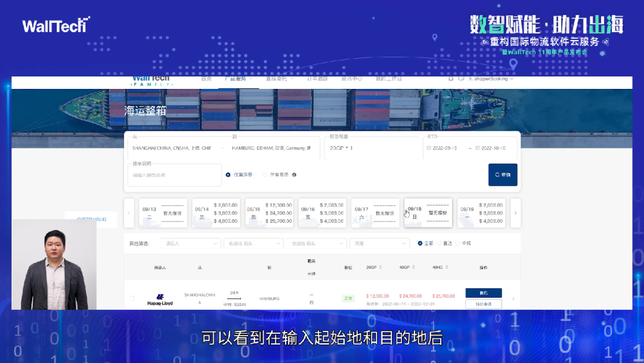Open the 承运人 carrier filter dropdown
This screenshot has width=644, height=363.
click(192, 244)
